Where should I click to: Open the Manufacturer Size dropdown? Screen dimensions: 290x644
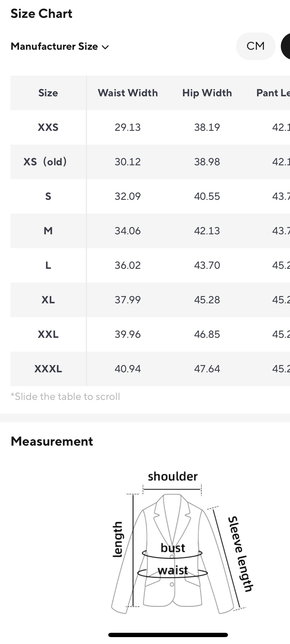pyautogui.click(x=55, y=46)
